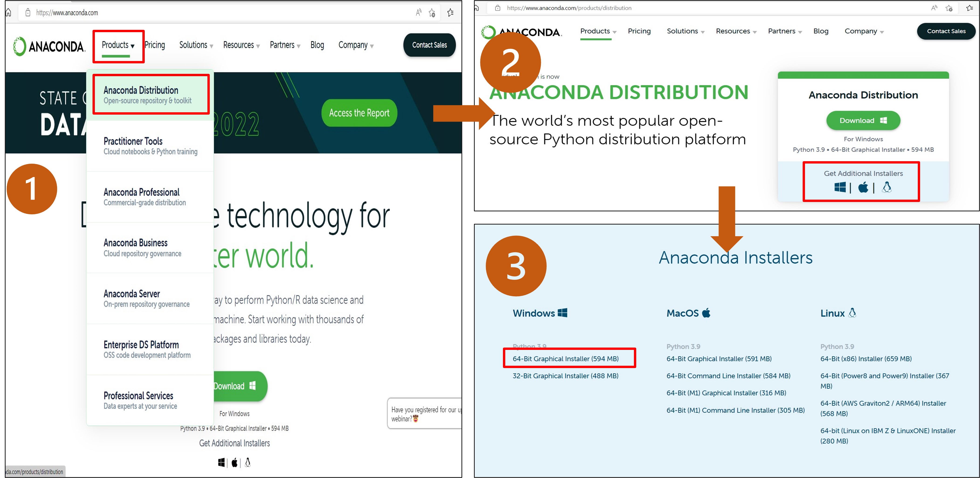Open favorites list icon in distribution page browser

point(970,8)
